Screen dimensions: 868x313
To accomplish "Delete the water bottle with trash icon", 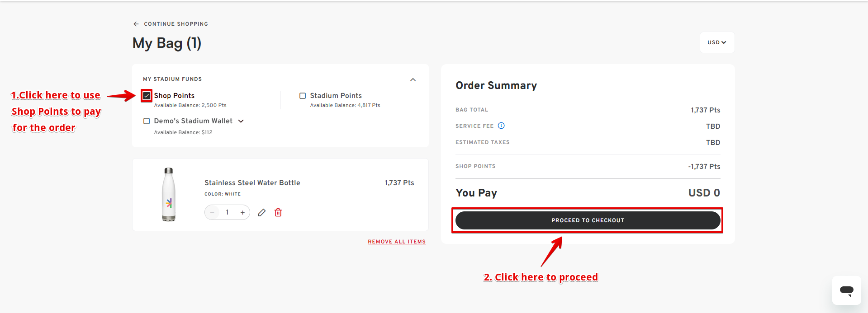I will pyautogui.click(x=278, y=212).
